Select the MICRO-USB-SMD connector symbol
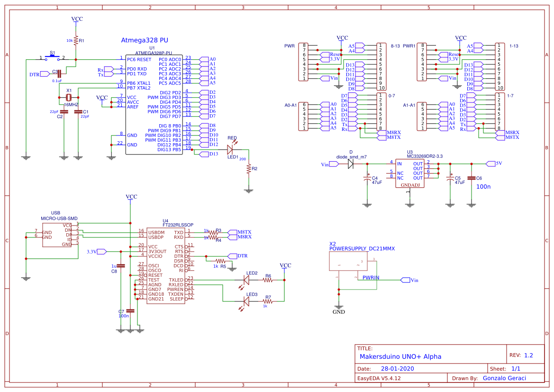The width and height of the screenshot is (554, 392). pos(57,235)
